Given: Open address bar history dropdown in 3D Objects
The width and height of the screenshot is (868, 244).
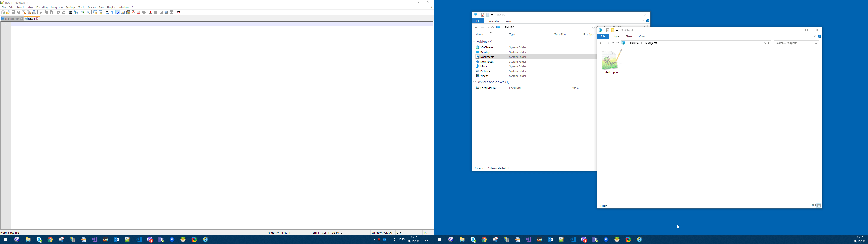Looking at the screenshot, I should tap(765, 43).
